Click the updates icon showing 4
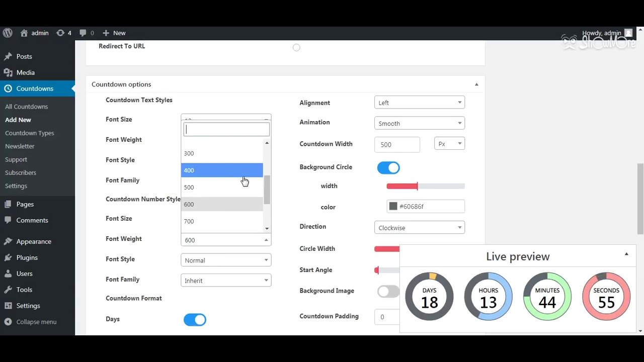This screenshot has width=644, height=362. (60, 33)
